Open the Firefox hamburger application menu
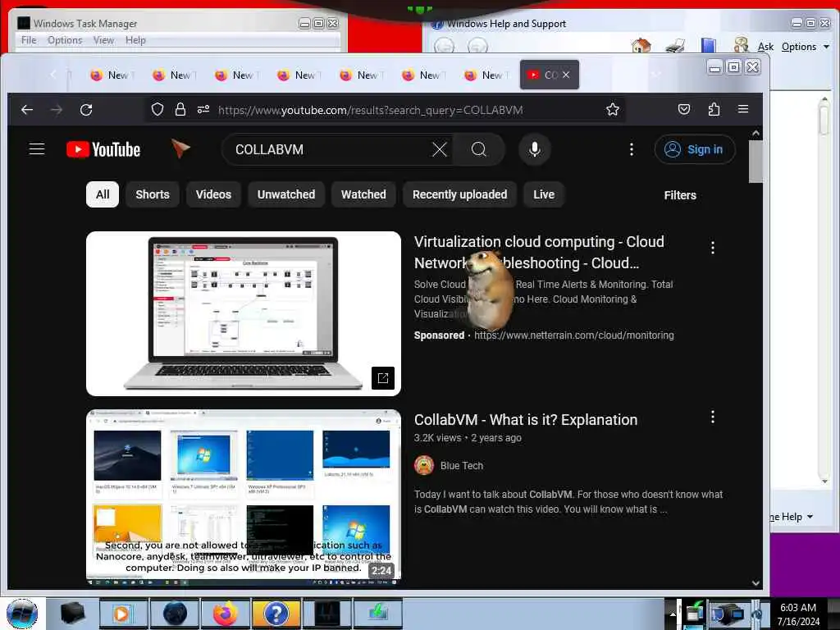840x630 pixels. coord(743,109)
